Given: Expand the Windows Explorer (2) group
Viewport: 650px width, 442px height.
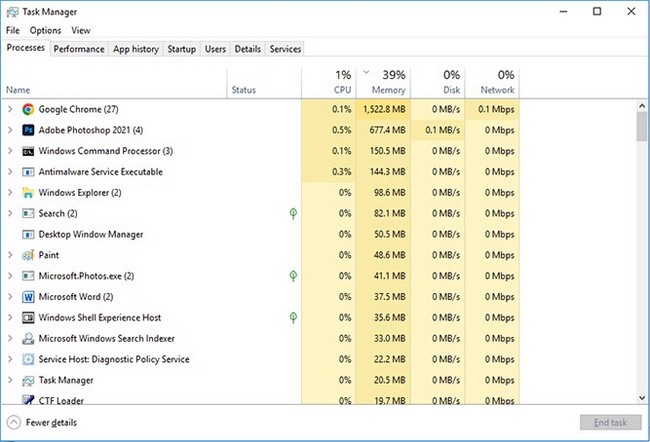Looking at the screenshot, I should [10, 193].
